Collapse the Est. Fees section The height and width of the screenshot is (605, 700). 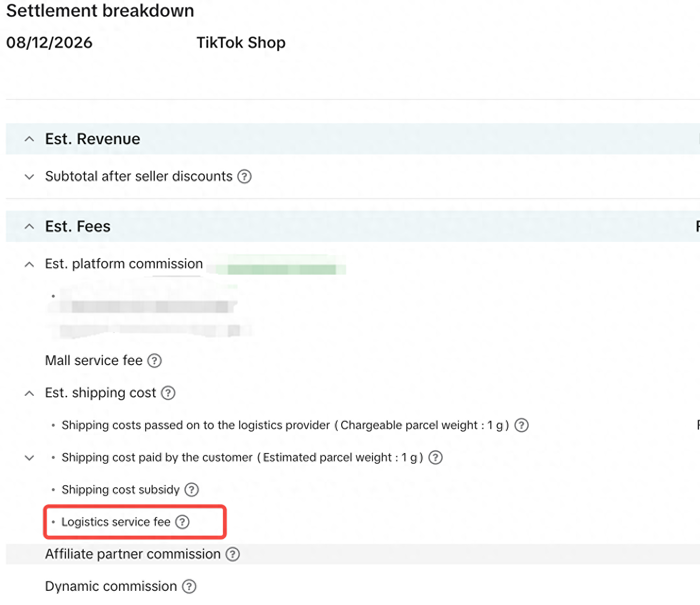tap(29, 227)
